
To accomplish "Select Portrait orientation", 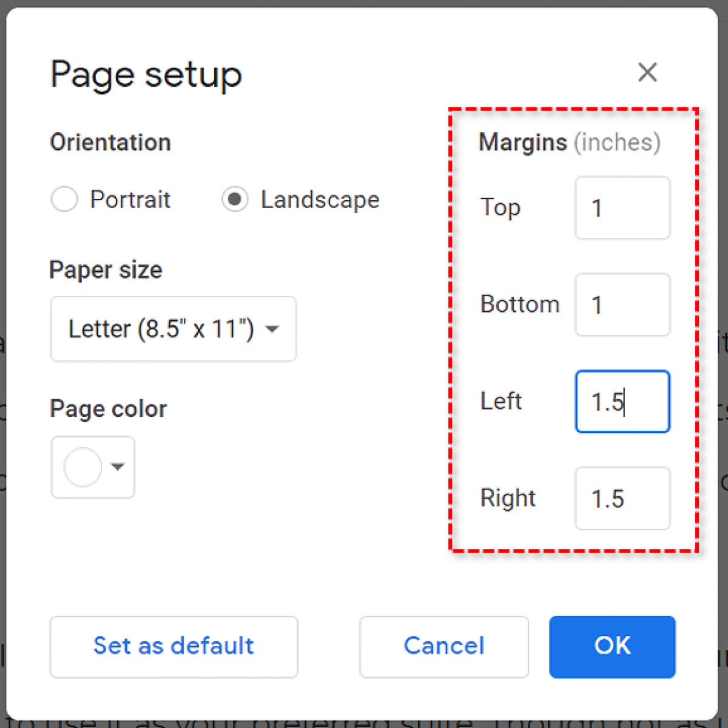I will pyautogui.click(x=64, y=199).
